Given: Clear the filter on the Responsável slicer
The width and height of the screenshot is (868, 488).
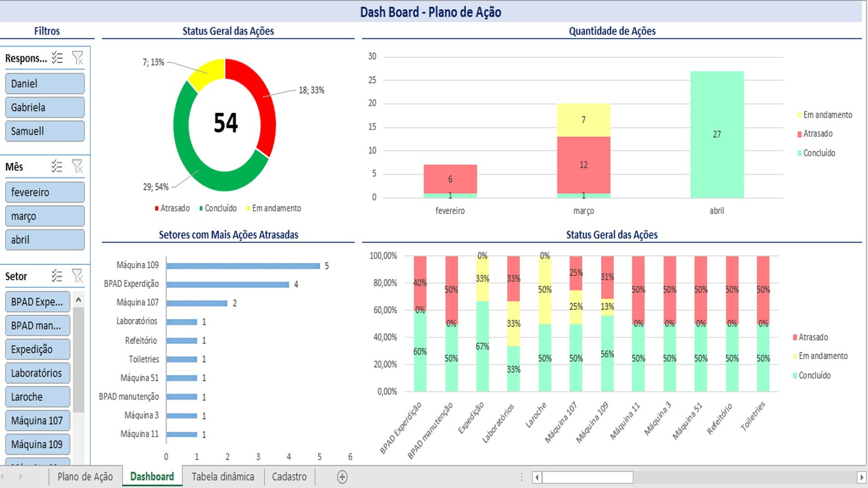Looking at the screenshot, I should [x=78, y=58].
